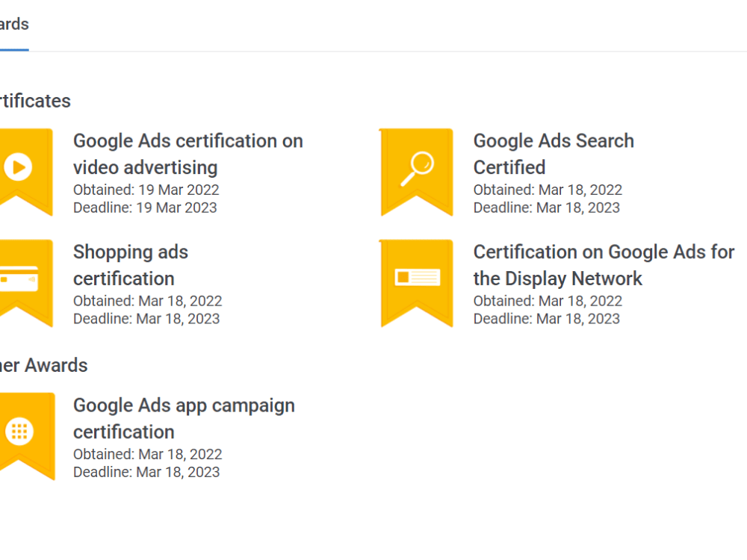Select the Shopping ads certification title
The height and width of the screenshot is (560, 747).
point(131,265)
